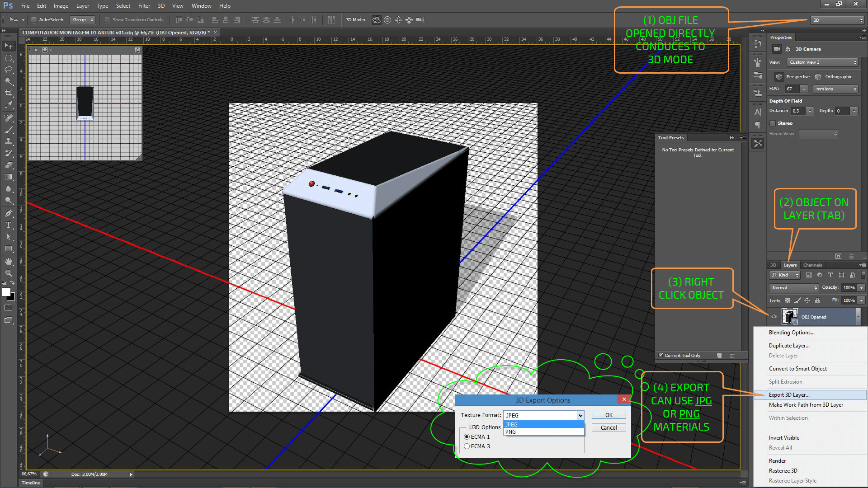Select the ECMA 3 radio button
This screenshot has height=488, width=868.
click(467, 446)
